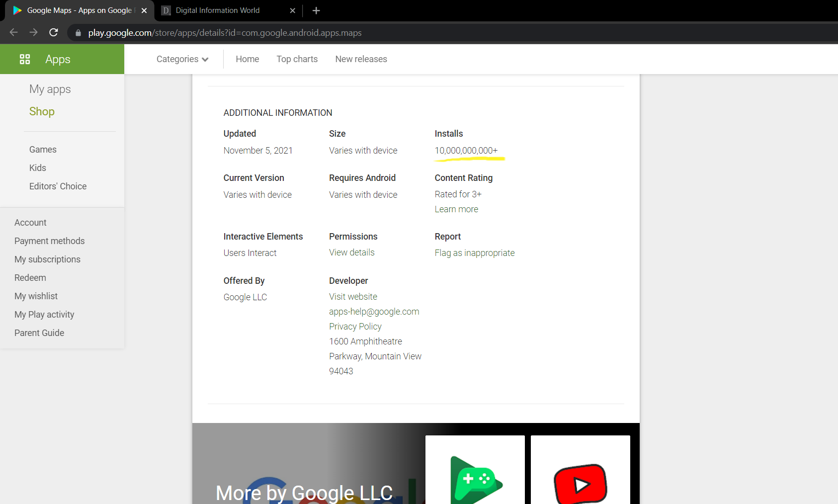Click the padlock site security icon
Image resolution: width=838 pixels, height=504 pixels.
click(78, 33)
